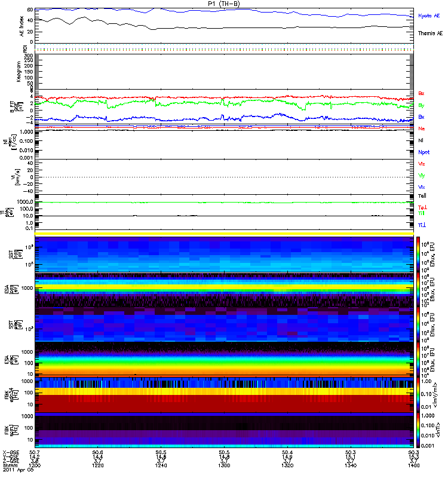This screenshot has height=478, width=448.
Task: Click the dotted zero line in velocity panel
Action: coord(225,177)
